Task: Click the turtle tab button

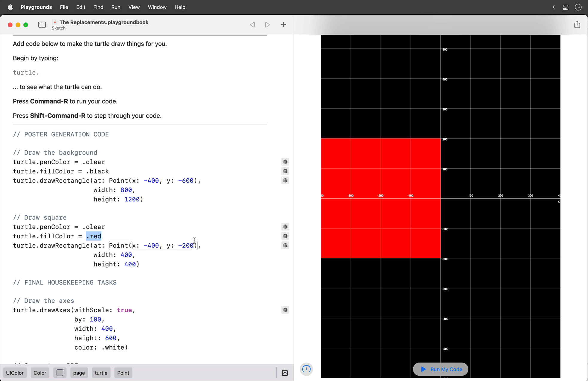Action: (101, 373)
